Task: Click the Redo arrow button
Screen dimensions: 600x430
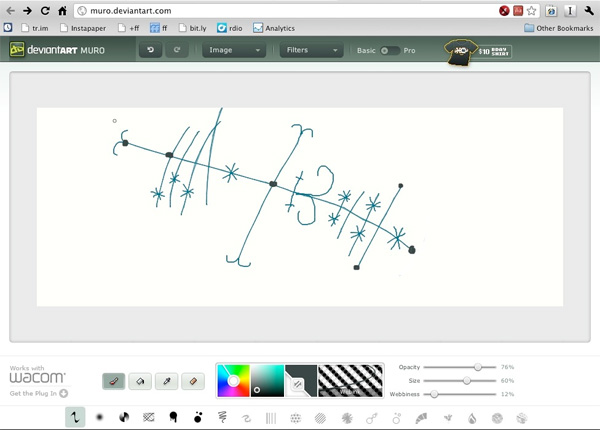Action: 177,50
